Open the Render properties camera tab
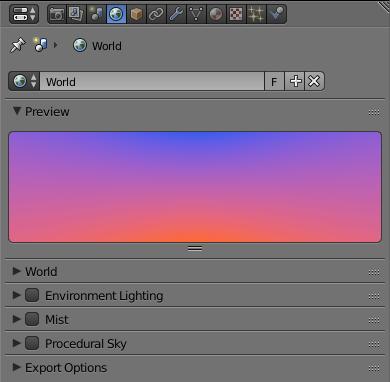 tap(57, 14)
